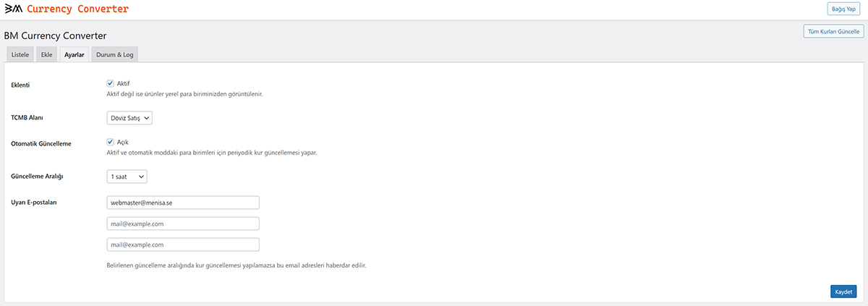Open the Listele tab

(20, 55)
